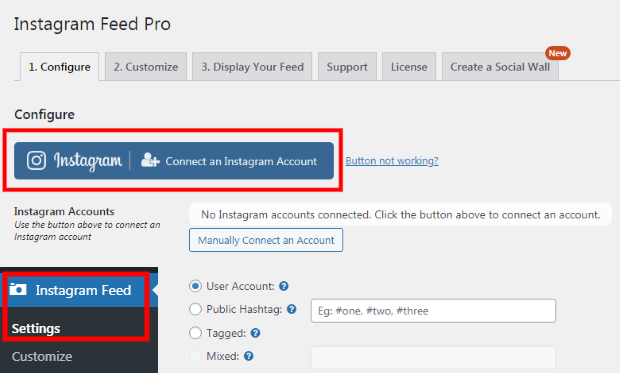The width and height of the screenshot is (620, 373).
Task: Open the 3. Display Your Feed tab
Action: click(x=252, y=67)
